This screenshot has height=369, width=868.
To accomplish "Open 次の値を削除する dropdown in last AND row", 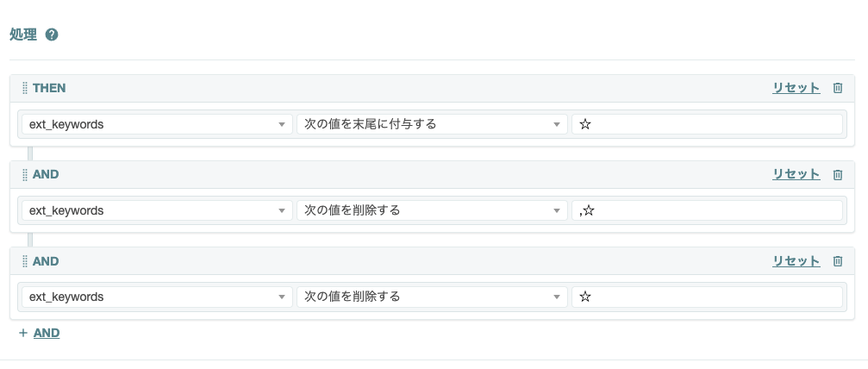I will tap(432, 297).
